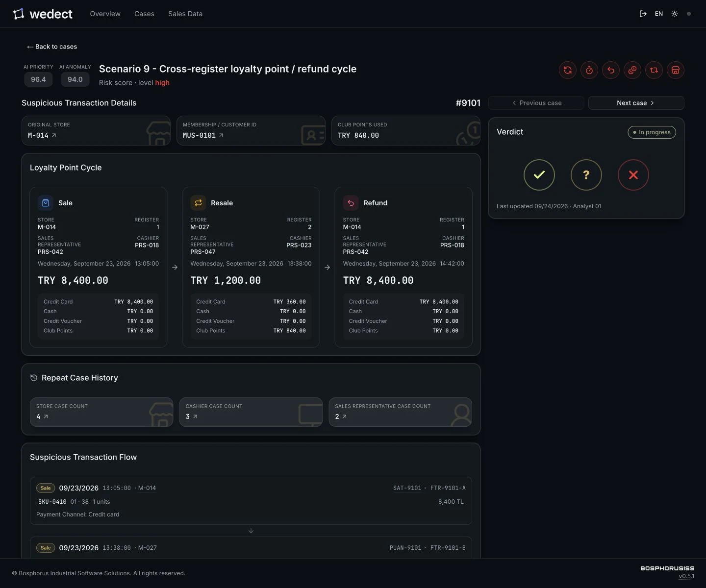Go to Next case
Viewport: 706px width, 588px height.
point(636,103)
